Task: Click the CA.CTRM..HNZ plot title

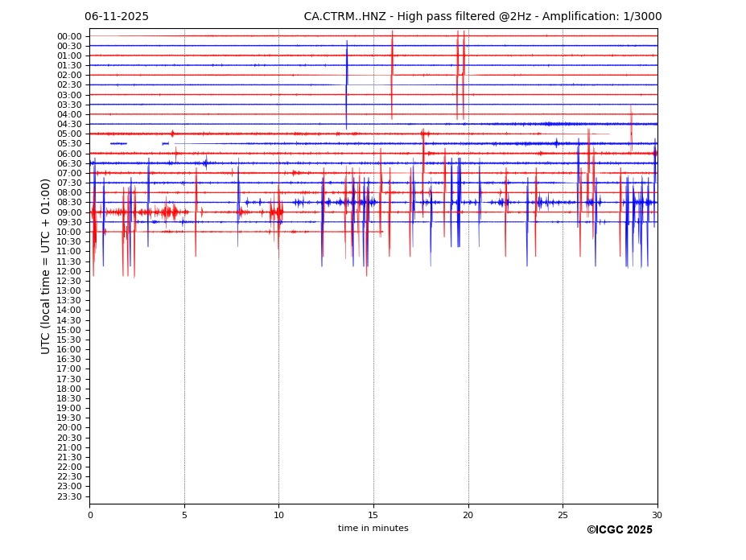Action: pos(482,17)
